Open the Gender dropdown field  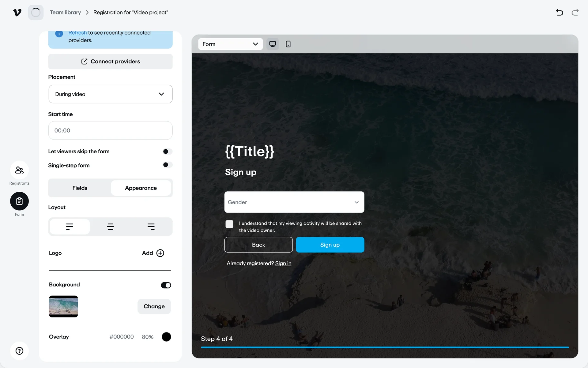pos(294,202)
